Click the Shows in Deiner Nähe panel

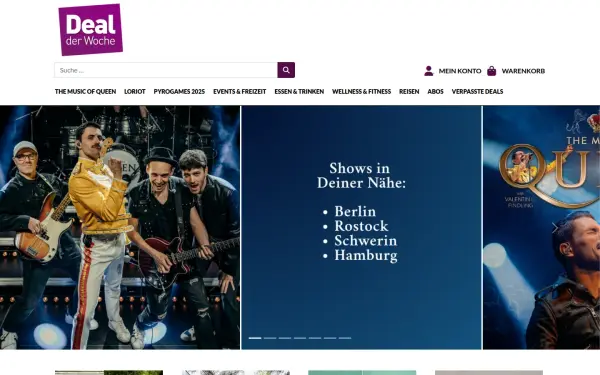coord(361,227)
